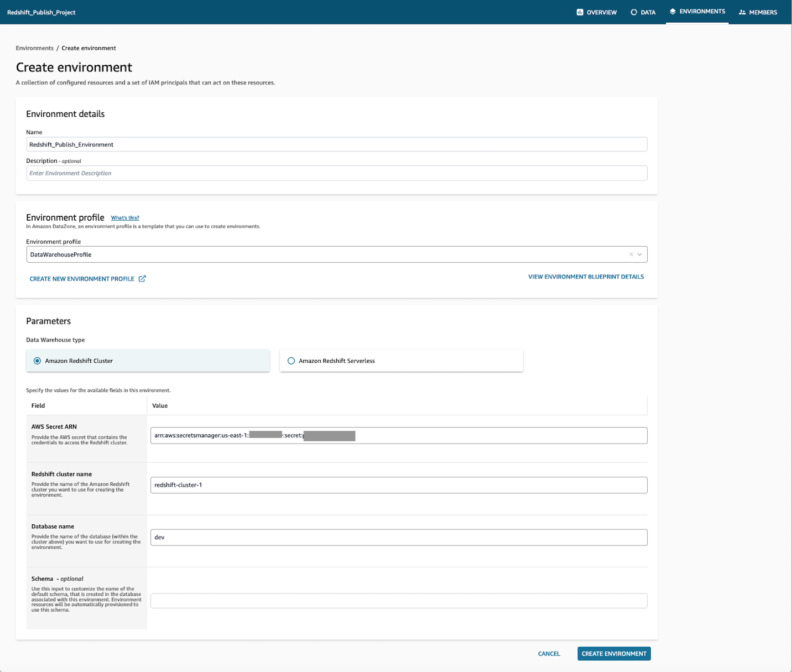Focus the environment Name field
Viewport: 792px width, 672px height.
pyautogui.click(x=337, y=144)
